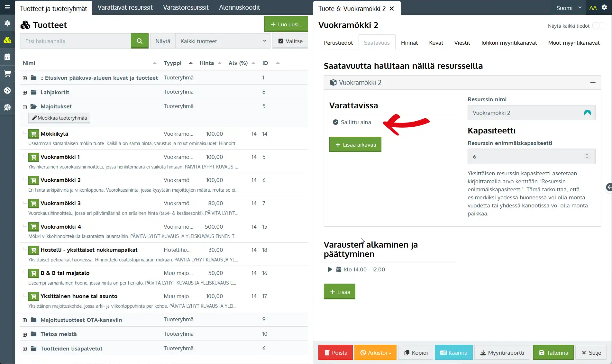Open the Alennuskoodit tab

pyautogui.click(x=239, y=7)
